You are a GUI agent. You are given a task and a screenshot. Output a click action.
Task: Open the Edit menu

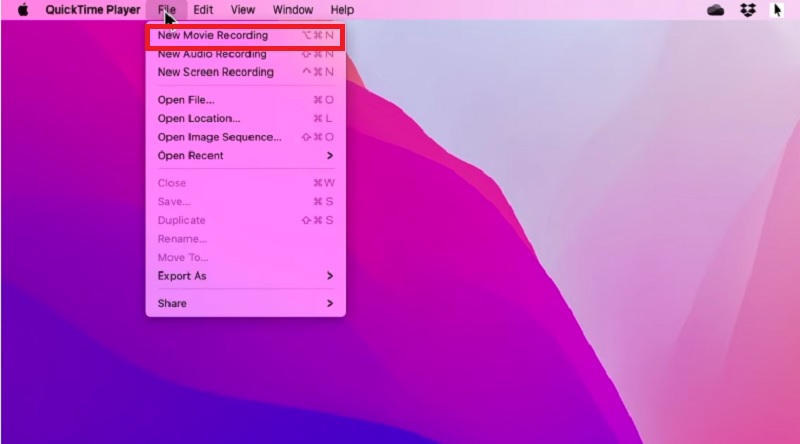[203, 10]
